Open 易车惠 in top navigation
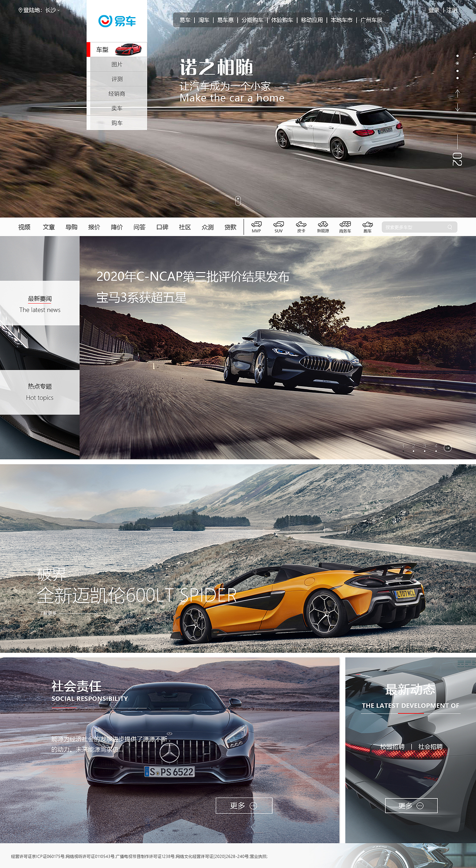 tap(225, 20)
